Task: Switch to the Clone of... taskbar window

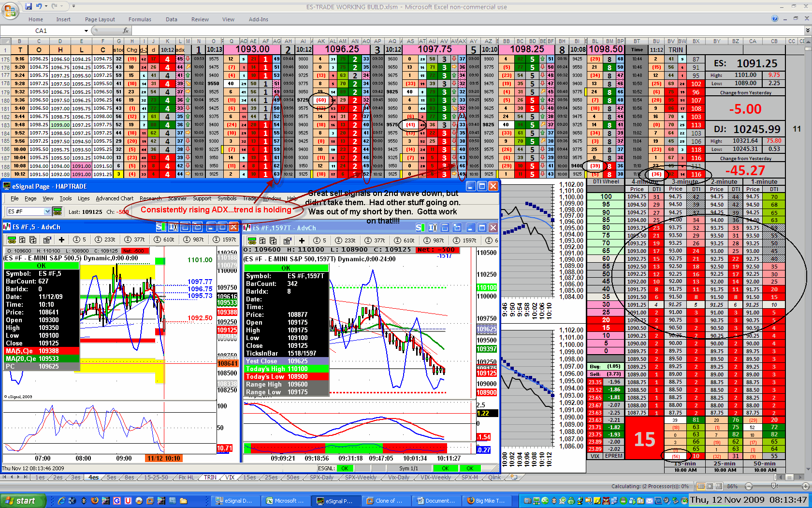Action: click(386, 501)
